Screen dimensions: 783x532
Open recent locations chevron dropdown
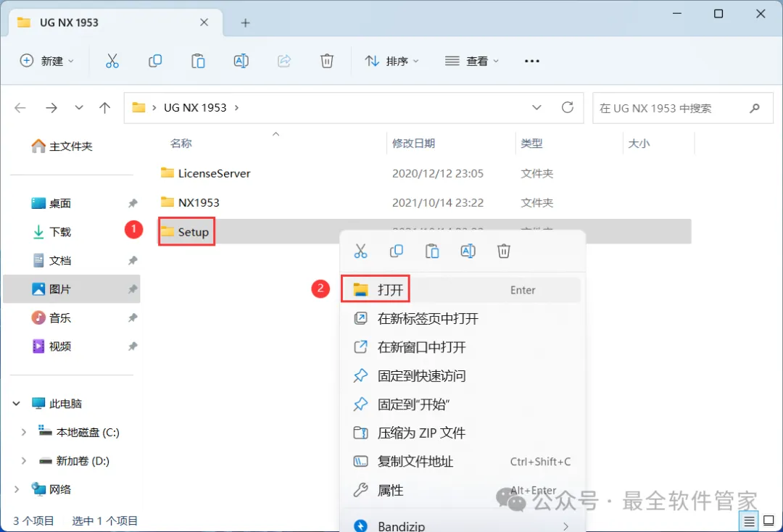pos(79,108)
